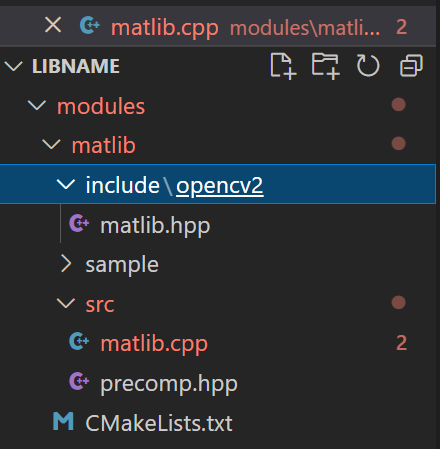
Task: Click the C++ icon beside matlib.hpp
Action: pyautogui.click(x=79, y=223)
